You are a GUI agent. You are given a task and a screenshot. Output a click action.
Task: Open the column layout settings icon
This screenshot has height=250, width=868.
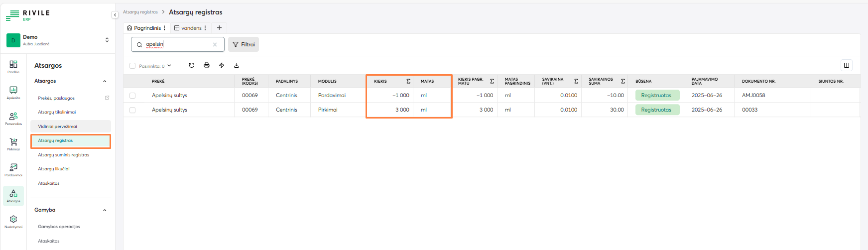coord(846,65)
